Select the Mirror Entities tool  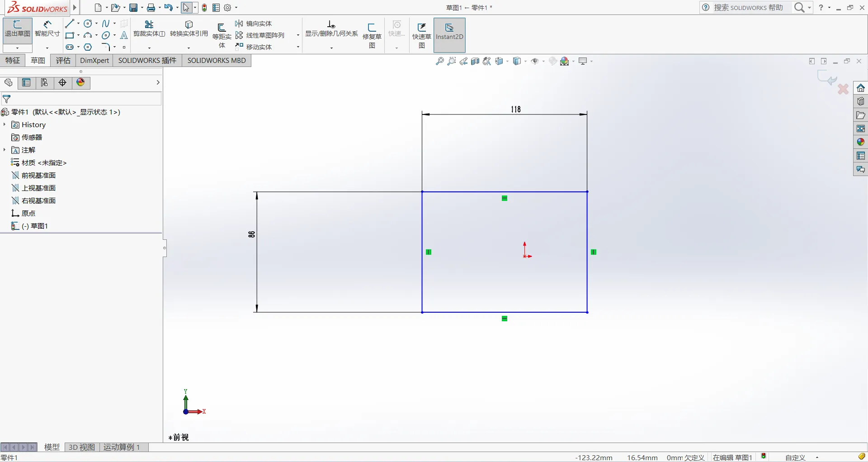(254, 24)
